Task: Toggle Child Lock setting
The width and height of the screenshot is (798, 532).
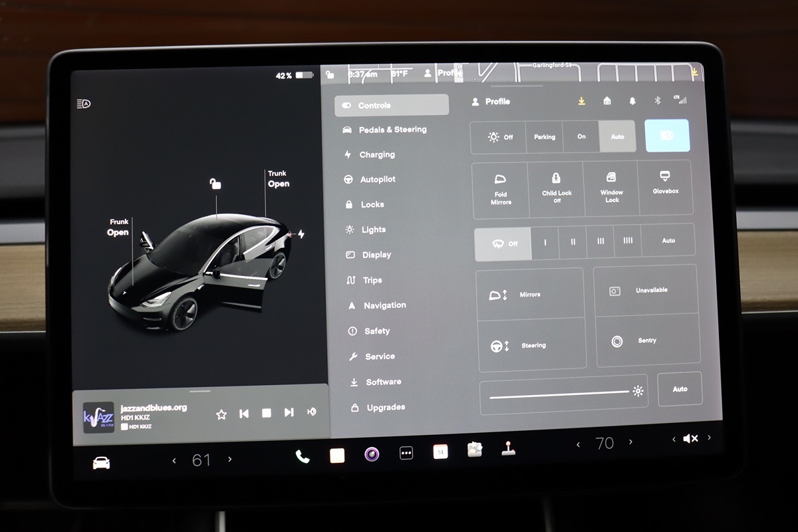Action: [x=556, y=188]
